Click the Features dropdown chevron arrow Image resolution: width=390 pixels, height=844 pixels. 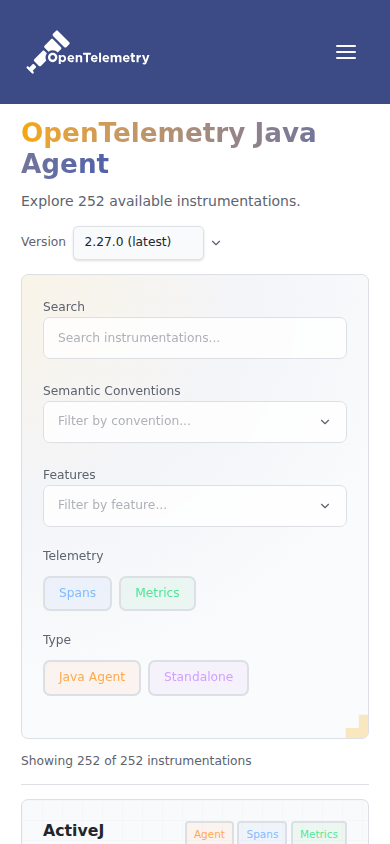[325, 506]
